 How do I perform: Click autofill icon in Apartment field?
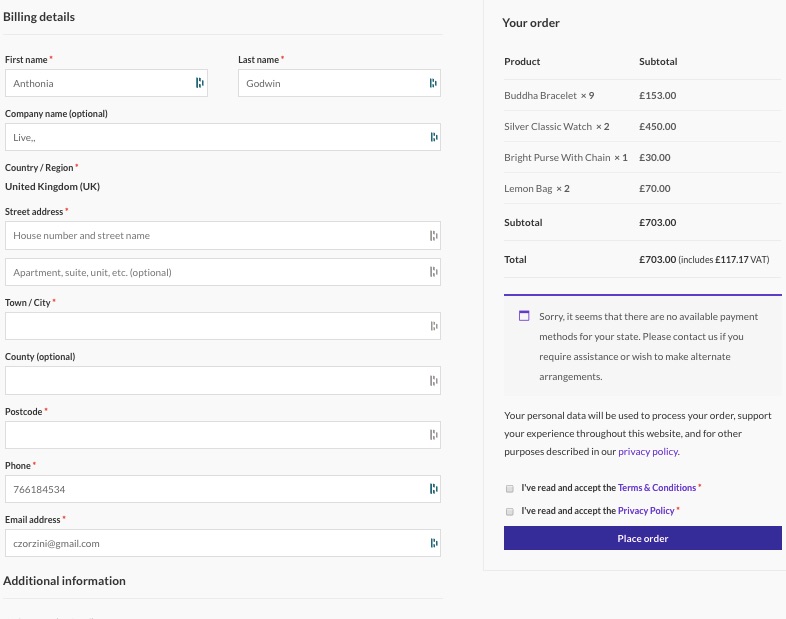(x=433, y=272)
